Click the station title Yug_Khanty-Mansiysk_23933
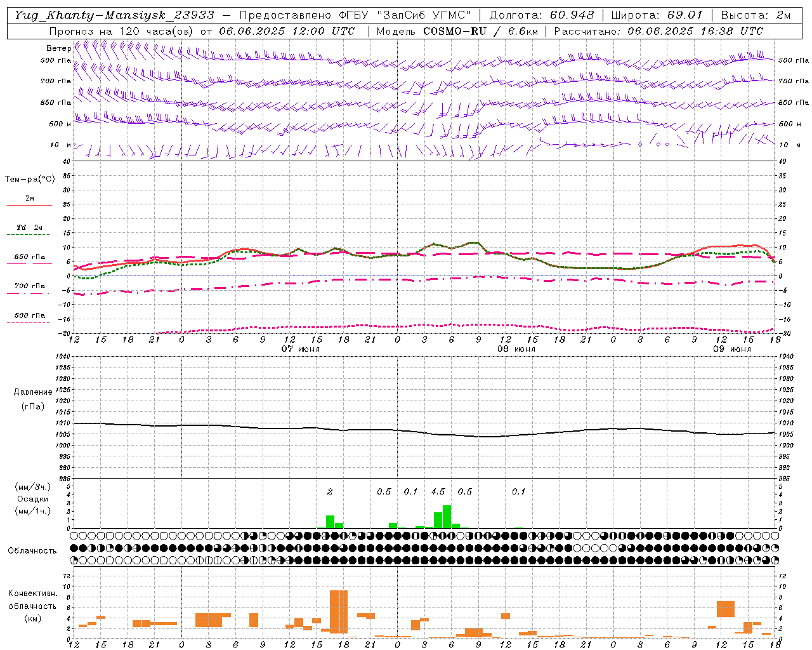812x650 pixels. [114, 15]
